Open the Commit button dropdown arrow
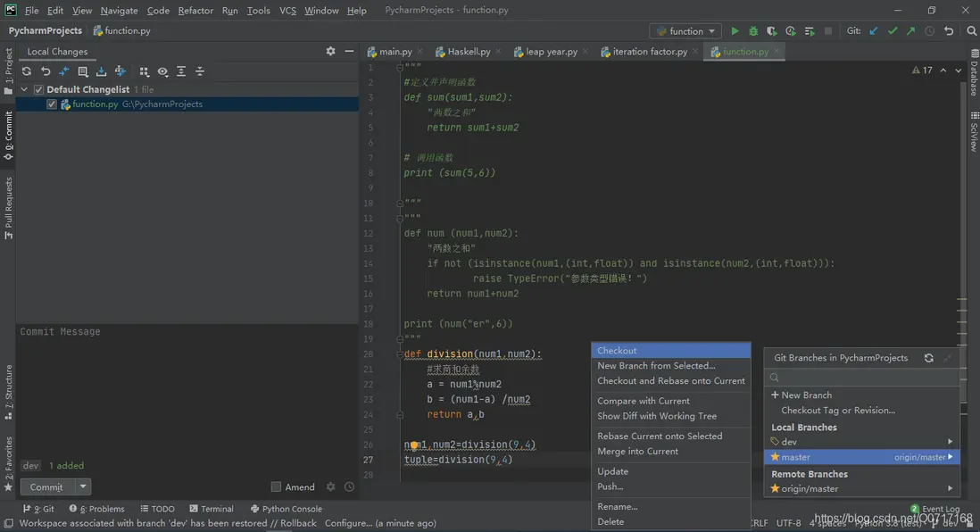The width and height of the screenshot is (980, 532). [83, 487]
